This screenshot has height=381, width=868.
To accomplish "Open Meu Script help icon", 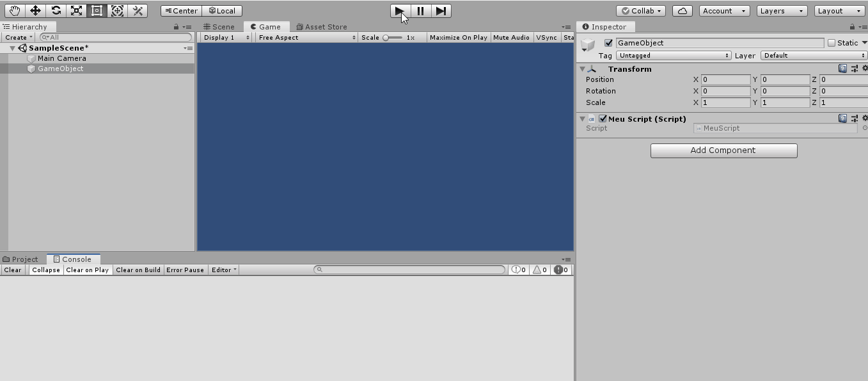I will pyautogui.click(x=842, y=118).
